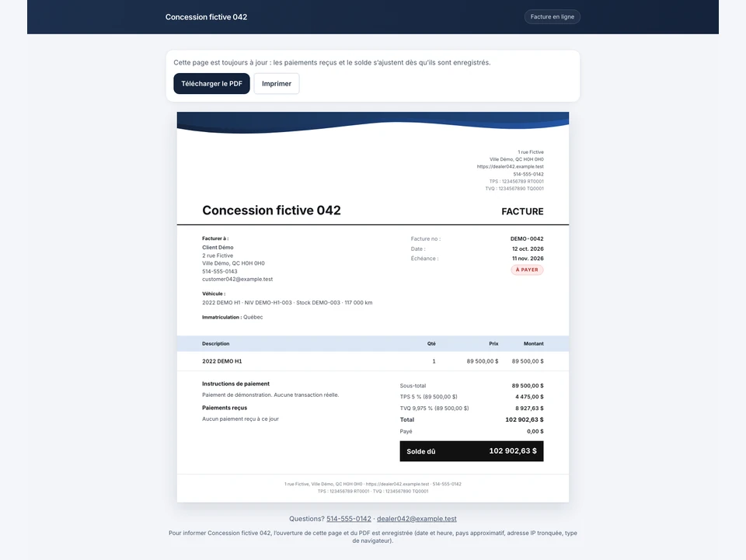Click the Facture en ligne badge
The image size is (746, 560).
tap(552, 16)
